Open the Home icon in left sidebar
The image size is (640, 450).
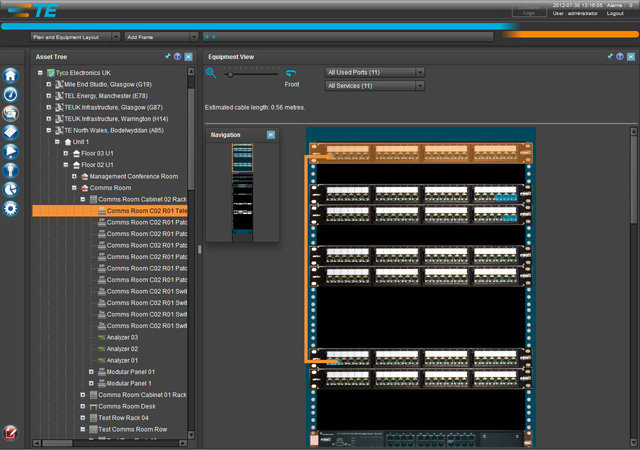(x=11, y=76)
